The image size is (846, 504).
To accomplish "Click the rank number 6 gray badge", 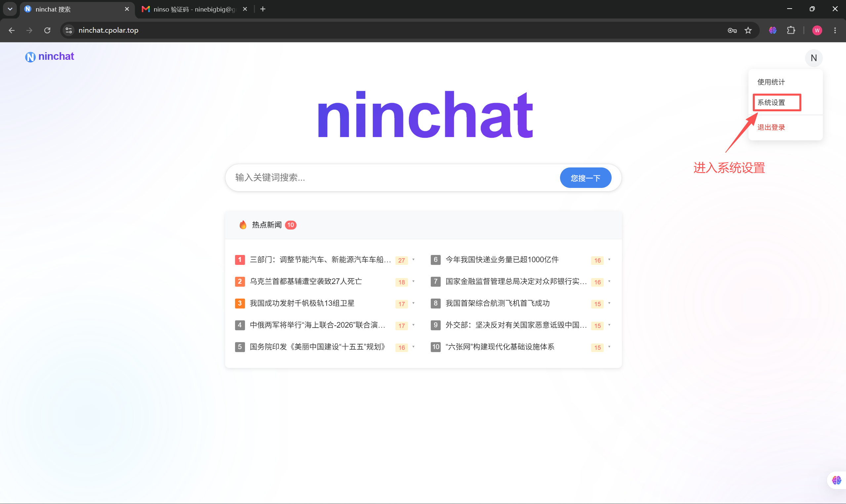I will point(435,260).
